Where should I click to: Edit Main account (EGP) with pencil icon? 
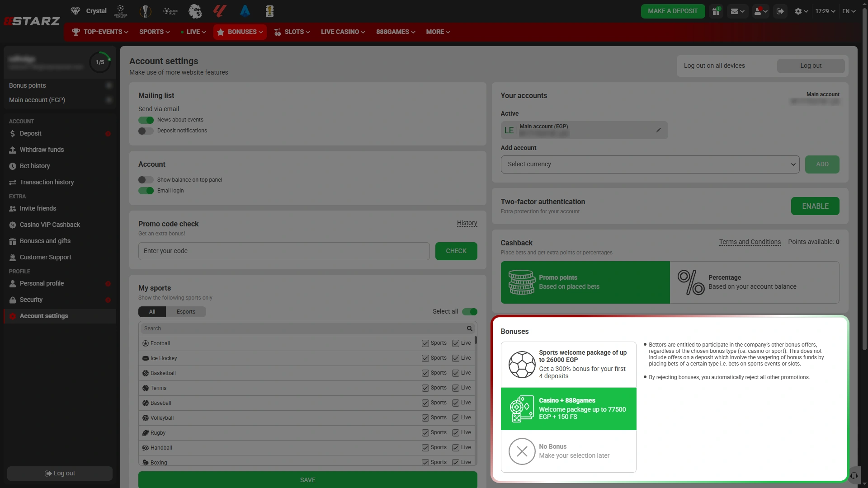[x=659, y=130]
